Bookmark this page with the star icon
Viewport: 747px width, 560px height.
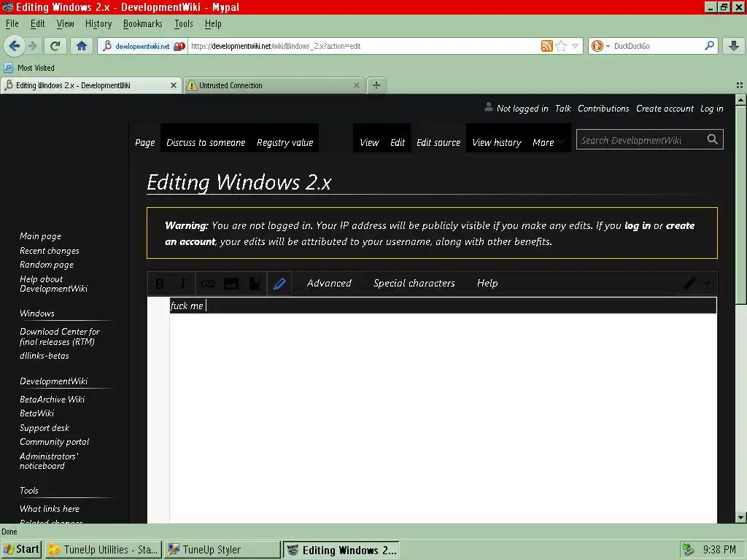[x=561, y=46]
